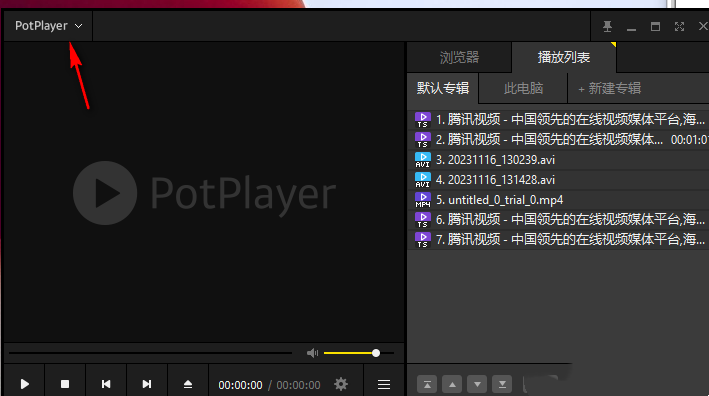The width and height of the screenshot is (709, 396).
Task: Start playback with the Play button
Action: pyautogui.click(x=24, y=384)
